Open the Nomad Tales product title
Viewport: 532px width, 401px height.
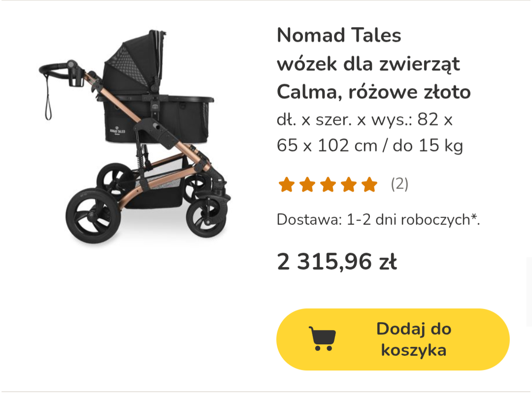click(339, 35)
